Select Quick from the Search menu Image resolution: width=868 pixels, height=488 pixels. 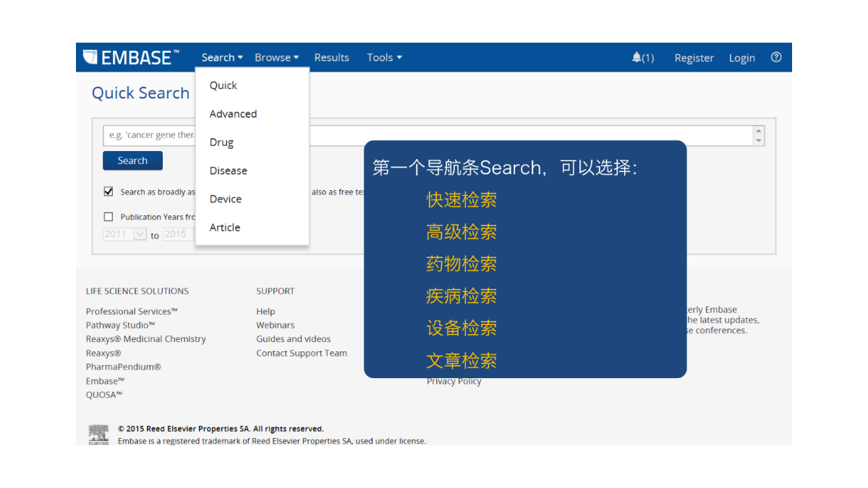(x=224, y=85)
